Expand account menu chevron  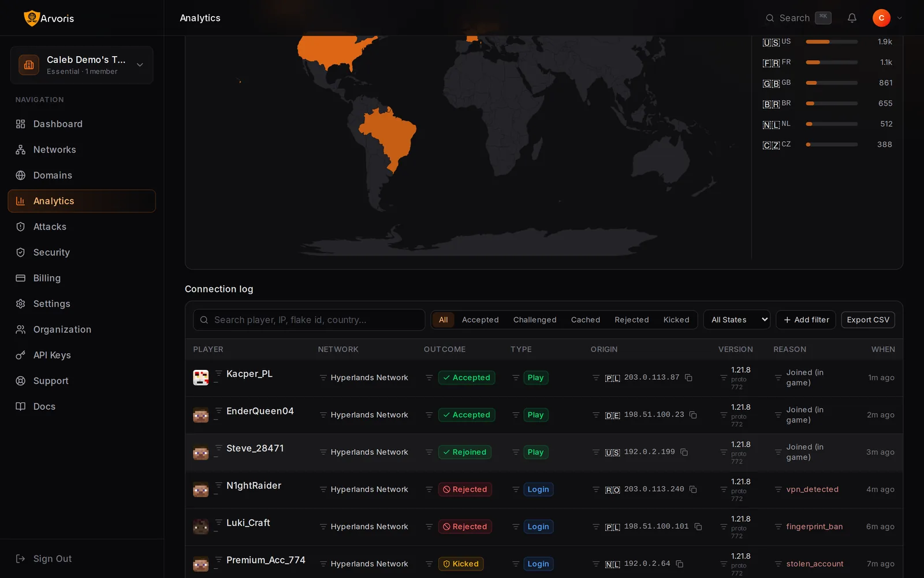click(x=899, y=18)
